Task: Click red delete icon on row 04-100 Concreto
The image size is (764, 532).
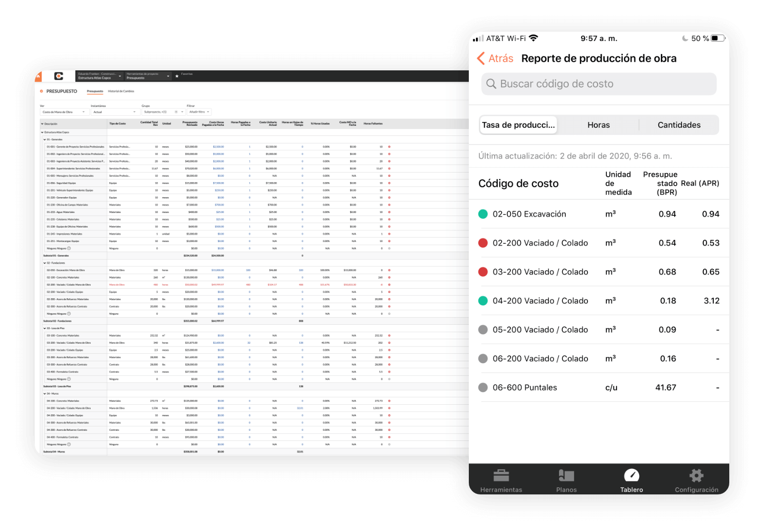Action: pyautogui.click(x=389, y=400)
